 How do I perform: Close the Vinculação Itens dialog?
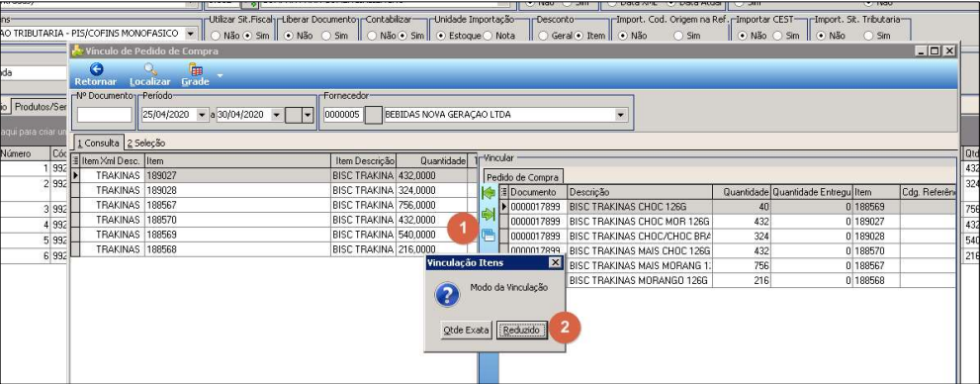555,263
